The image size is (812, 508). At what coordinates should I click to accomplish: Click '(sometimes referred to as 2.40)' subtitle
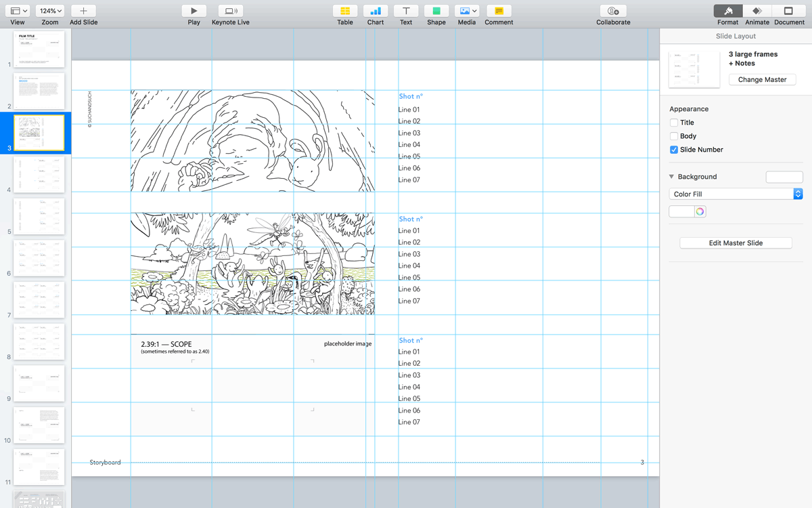click(175, 352)
